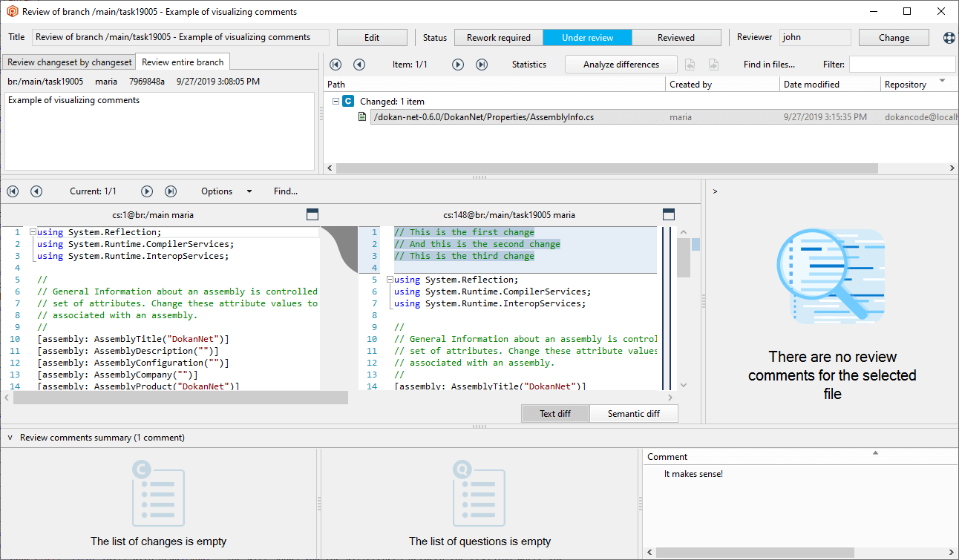This screenshot has height=560, width=959.
Task: Maximize the left diff pane
Action: point(312,214)
